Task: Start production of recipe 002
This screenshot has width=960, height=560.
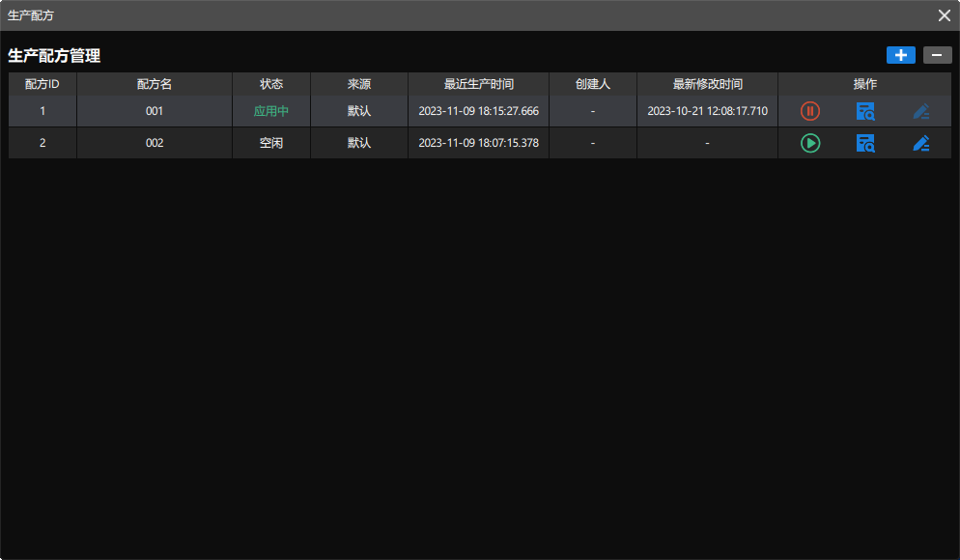Action: pyautogui.click(x=808, y=143)
